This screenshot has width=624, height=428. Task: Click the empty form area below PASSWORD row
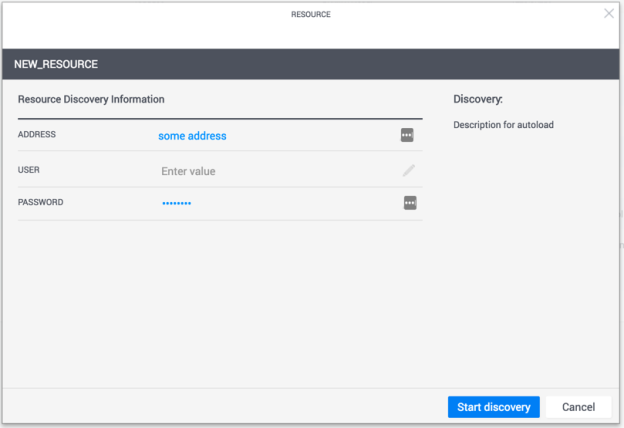(220, 300)
